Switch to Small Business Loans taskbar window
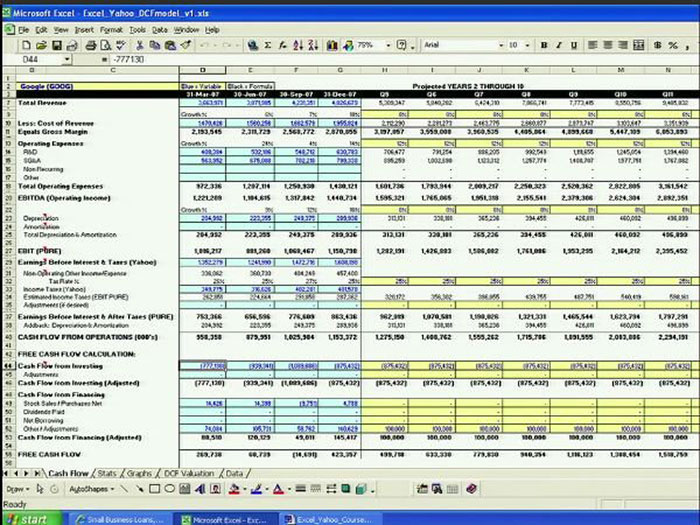This screenshot has width=700, height=525. [x=121, y=520]
